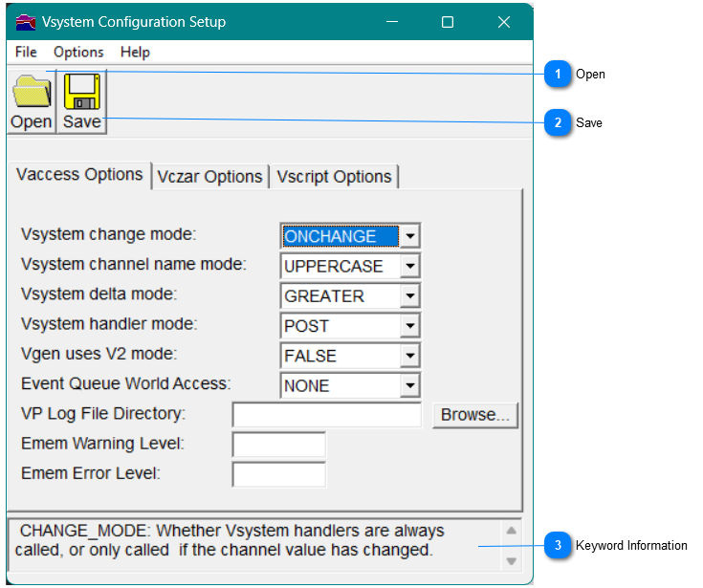703x588 pixels.
Task: Open the Event Queue World Access dropdown
Action: coord(409,386)
